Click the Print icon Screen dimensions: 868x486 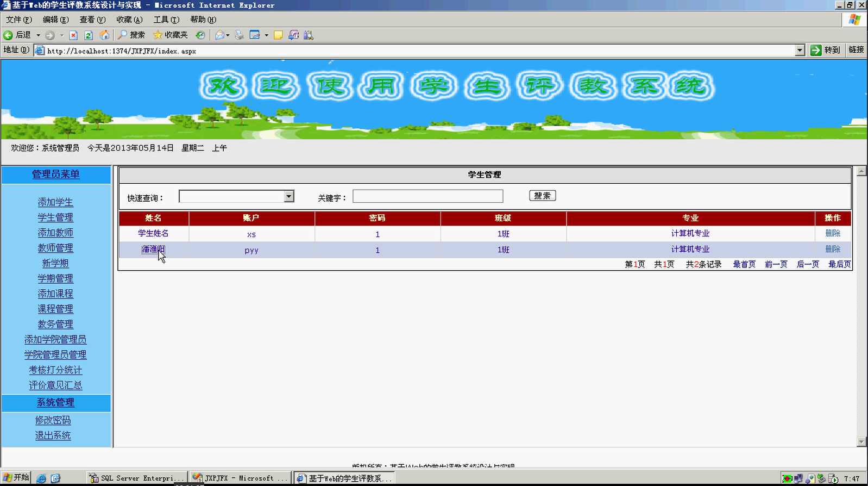coord(239,35)
